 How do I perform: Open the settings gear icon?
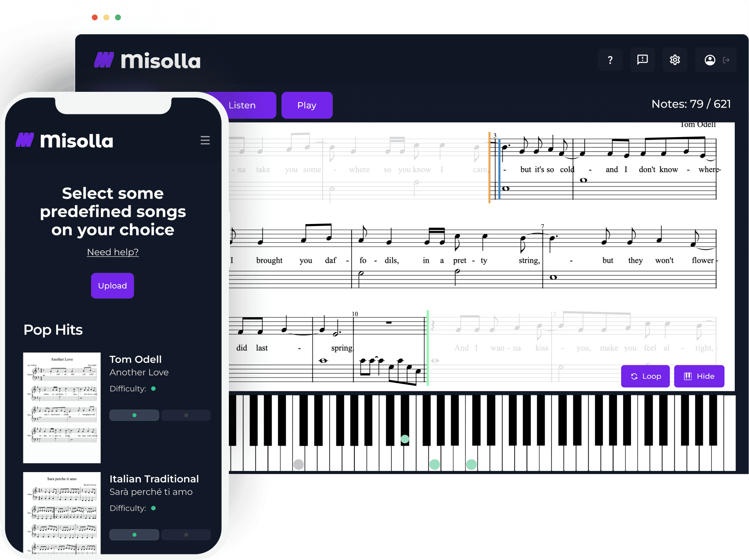tap(675, 60)
